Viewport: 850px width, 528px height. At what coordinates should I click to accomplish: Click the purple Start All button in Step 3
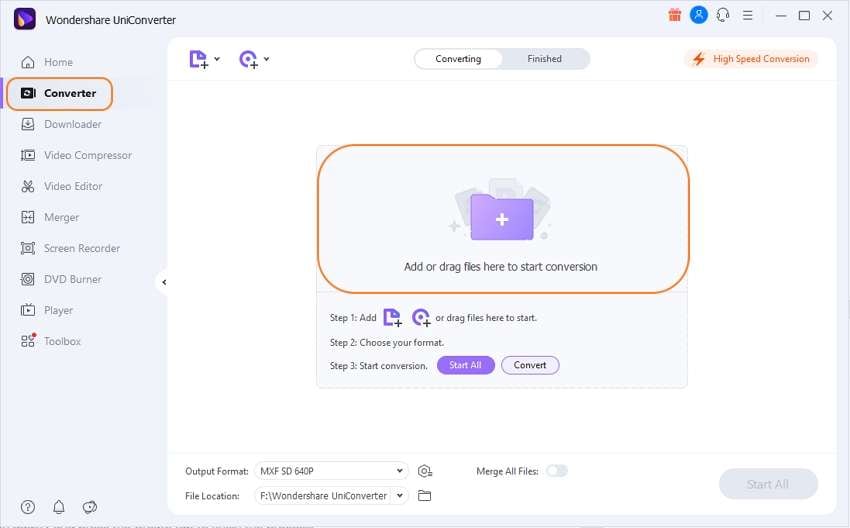click(466, 365)
